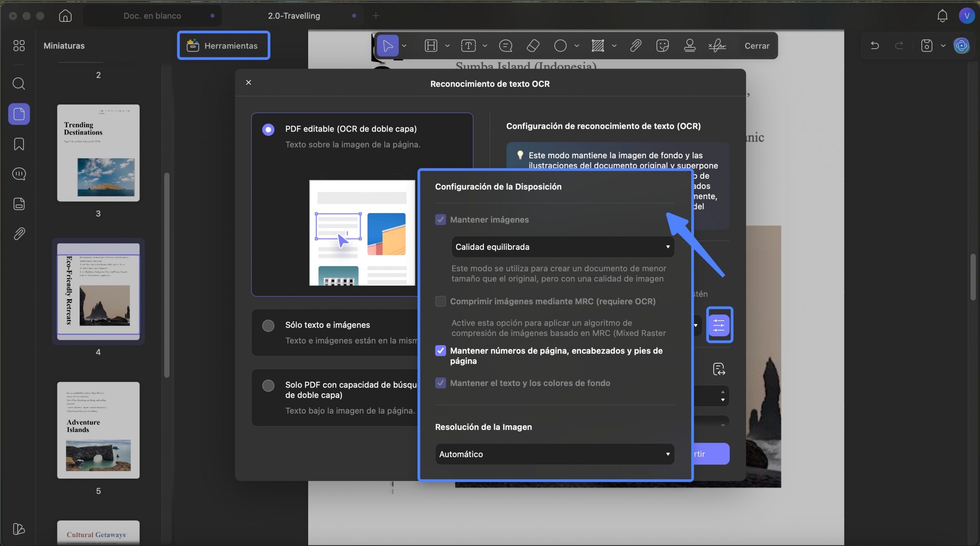
Task: Select the paperclip attachment tool in toolbar
Action: pyautogui.click(x=635, y=46)
